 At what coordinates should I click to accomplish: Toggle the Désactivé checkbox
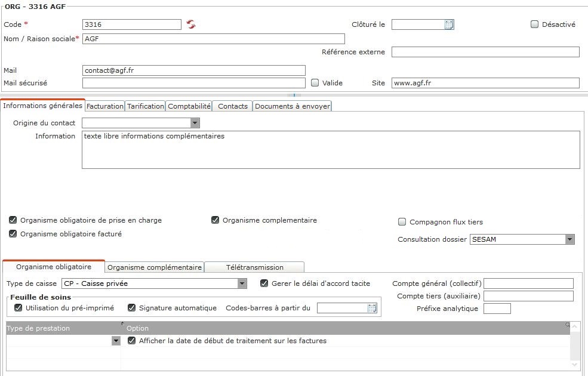(534, 24)
